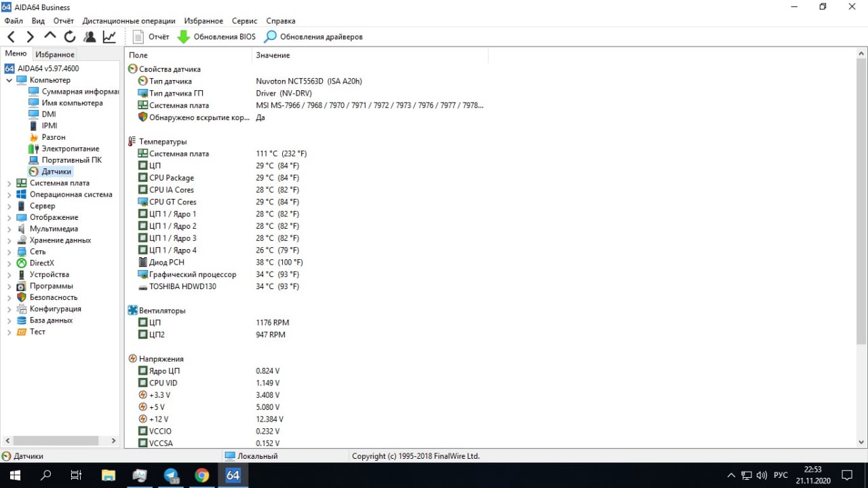The height and width of the screenshot is (488, 868).
Task: Expand the Операционная система node
Action: pyautogui.click(x=9, y=195)
